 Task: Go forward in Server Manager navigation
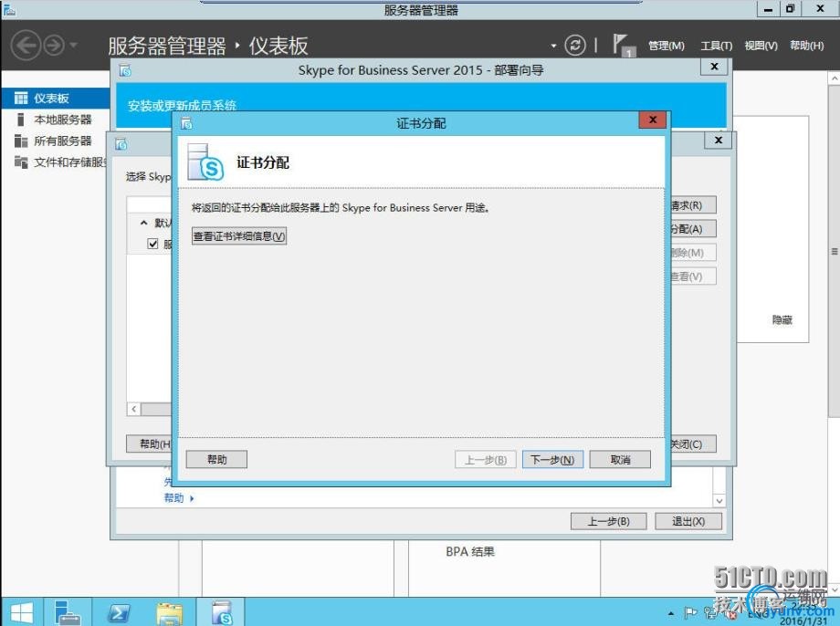(54, 46)
